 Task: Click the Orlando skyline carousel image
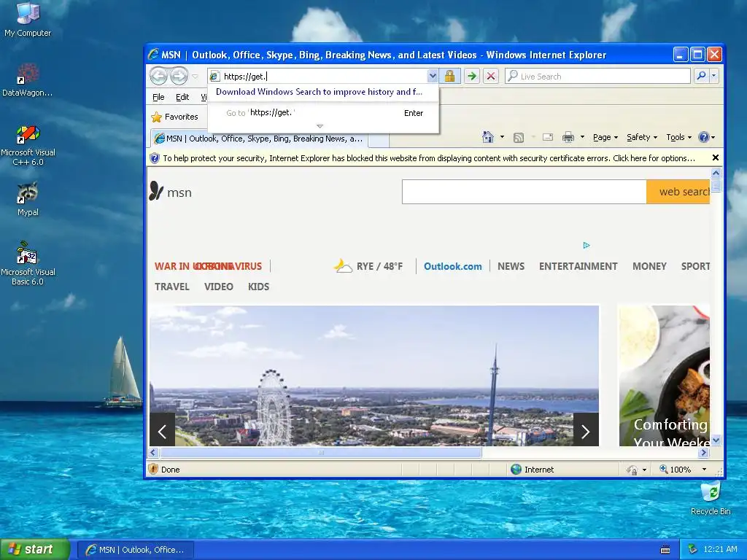pyautogui.click(x=374, y=376)
